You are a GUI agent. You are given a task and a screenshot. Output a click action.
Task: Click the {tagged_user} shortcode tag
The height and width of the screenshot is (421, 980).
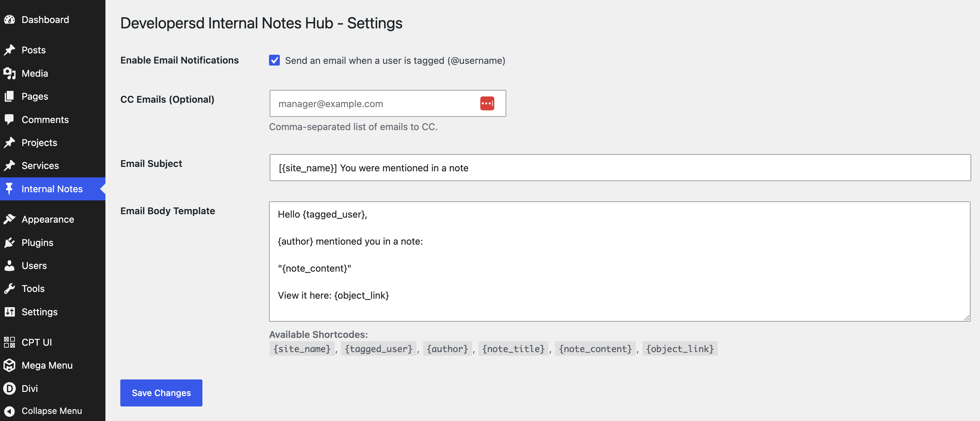pyautogui.click(x=378, y=349)
